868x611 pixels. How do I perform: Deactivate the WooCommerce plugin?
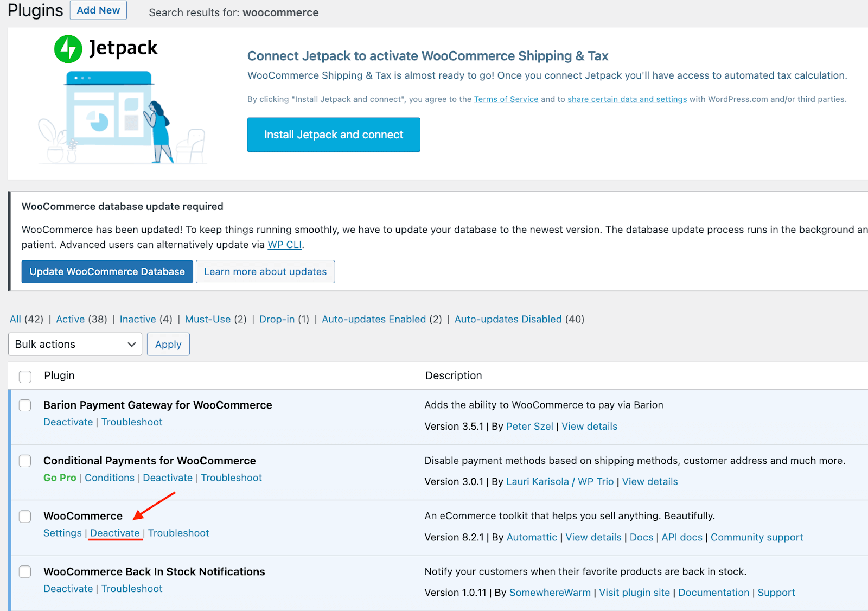(115, 533)
